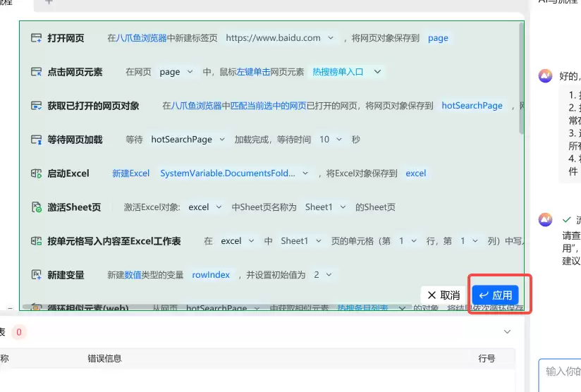Open the excel object dropdown in 激活Sheet页

point(219,207)
